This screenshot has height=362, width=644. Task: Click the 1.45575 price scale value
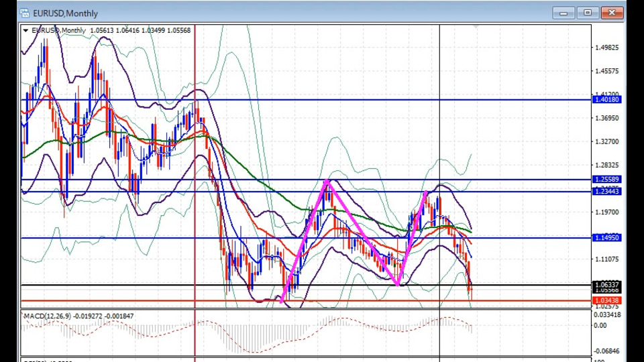607,71
